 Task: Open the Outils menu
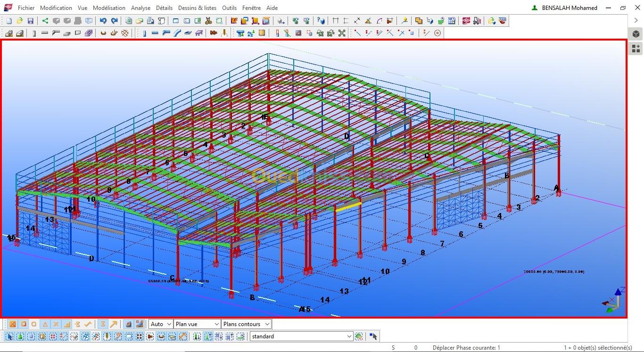(229, 8)
